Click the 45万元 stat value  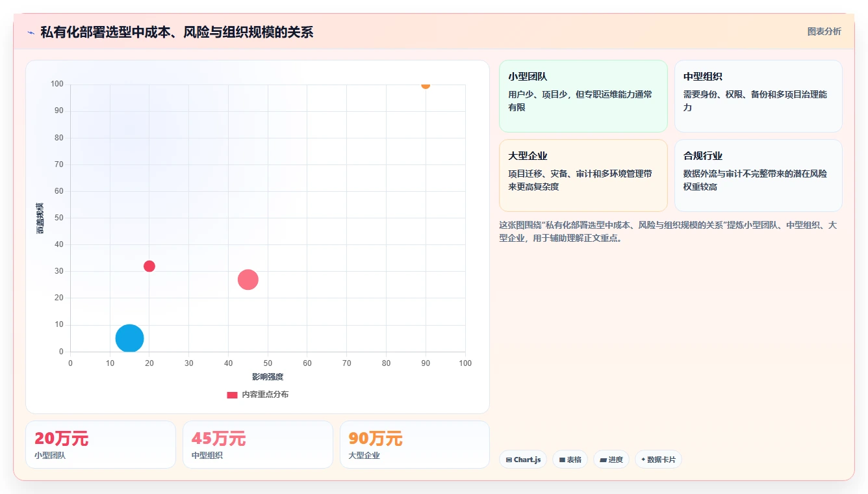(219, 439)
